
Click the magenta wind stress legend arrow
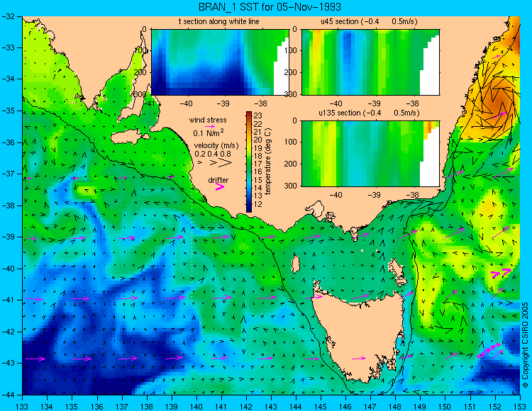pos(210,126)
